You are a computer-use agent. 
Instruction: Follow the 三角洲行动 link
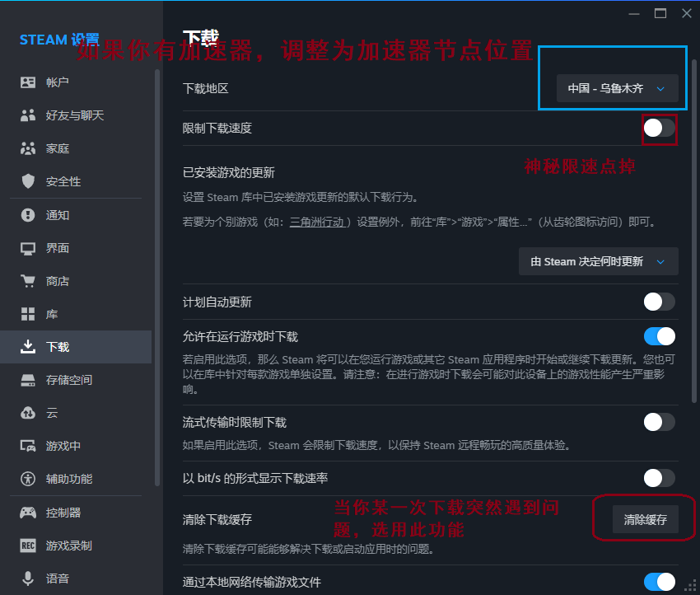click(x=317, y=222)
